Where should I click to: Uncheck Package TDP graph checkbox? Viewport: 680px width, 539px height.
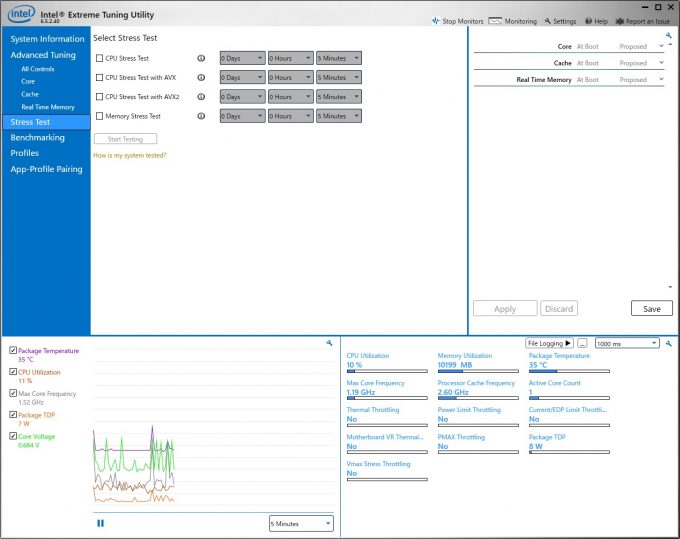[x=13, y=414]
